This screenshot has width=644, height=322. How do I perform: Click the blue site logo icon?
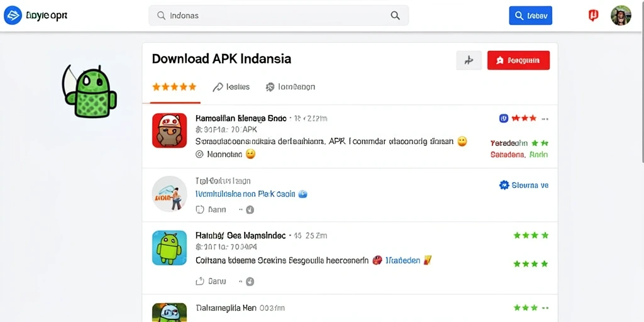click(13, 16)
